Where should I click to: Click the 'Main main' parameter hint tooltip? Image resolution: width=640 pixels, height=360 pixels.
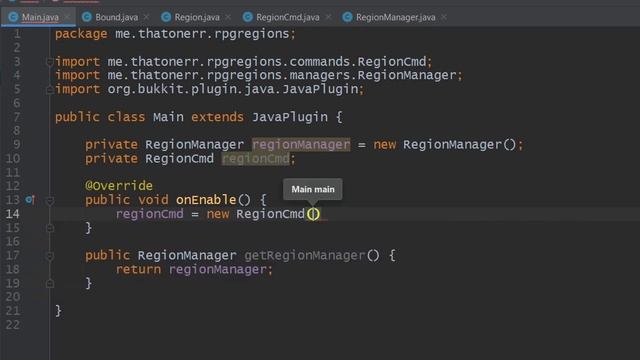(313, 189)
